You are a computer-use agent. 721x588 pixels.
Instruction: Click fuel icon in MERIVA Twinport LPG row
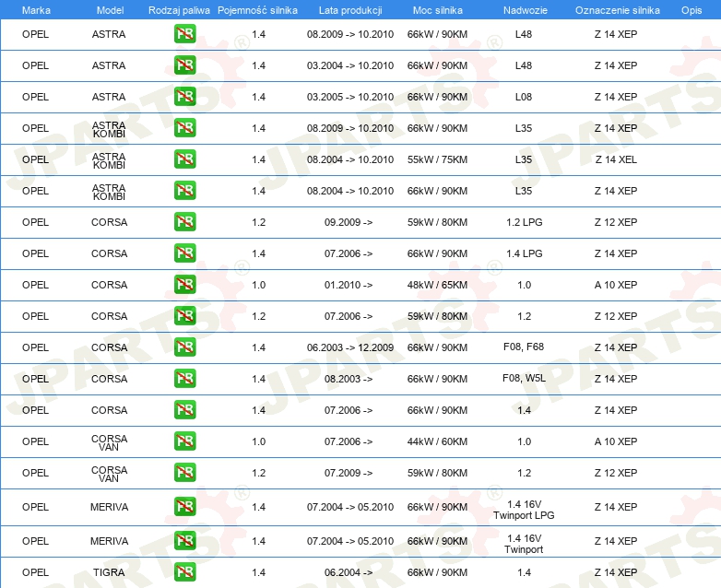(x=184, y=507)
